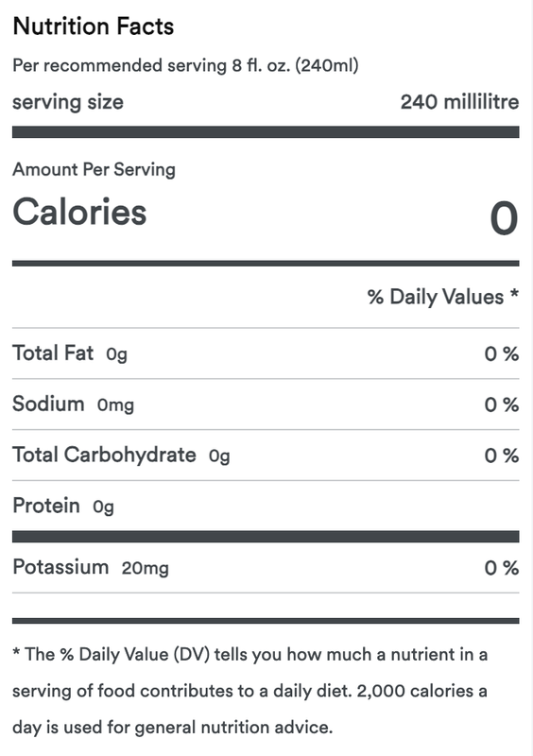Screen dimensions: 533x756
Task: Click the Total Carbohydrate 0 % value
Action: coord(502,455)
